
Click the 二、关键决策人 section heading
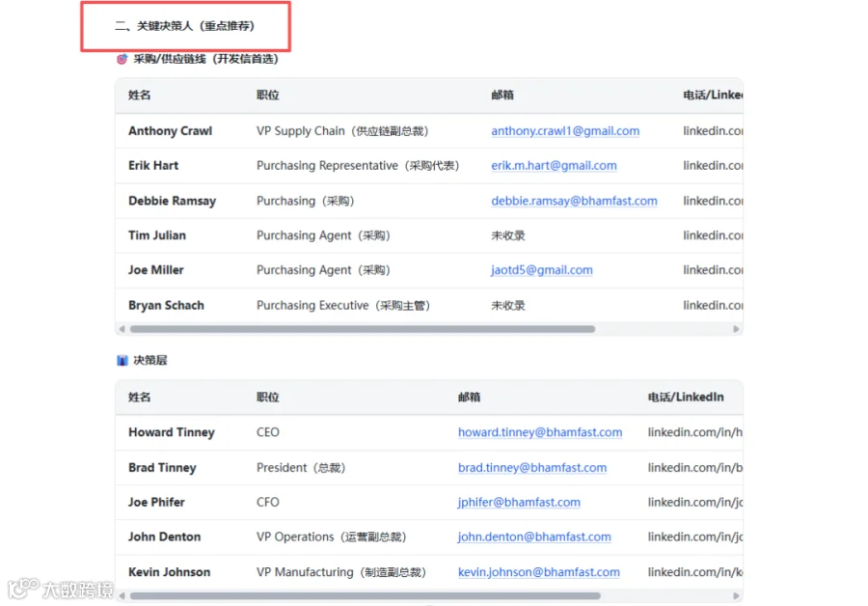185,26
